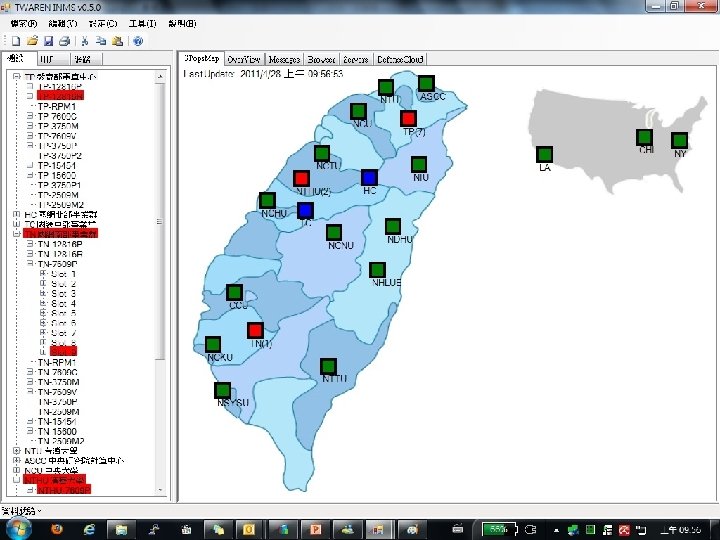
Task: Collapse the TP root tree node
Action: (17, 77)
